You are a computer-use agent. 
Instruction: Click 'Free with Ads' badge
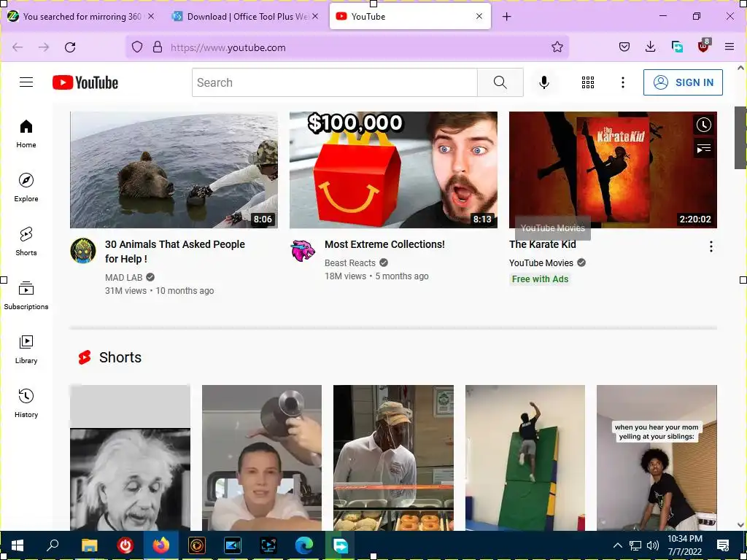pos(540,279)
